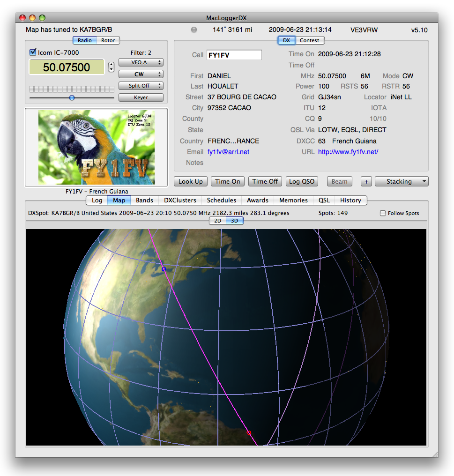Switch map to 2D view
454x476 pixels.
pyautogui.click(x=217, y=221)
